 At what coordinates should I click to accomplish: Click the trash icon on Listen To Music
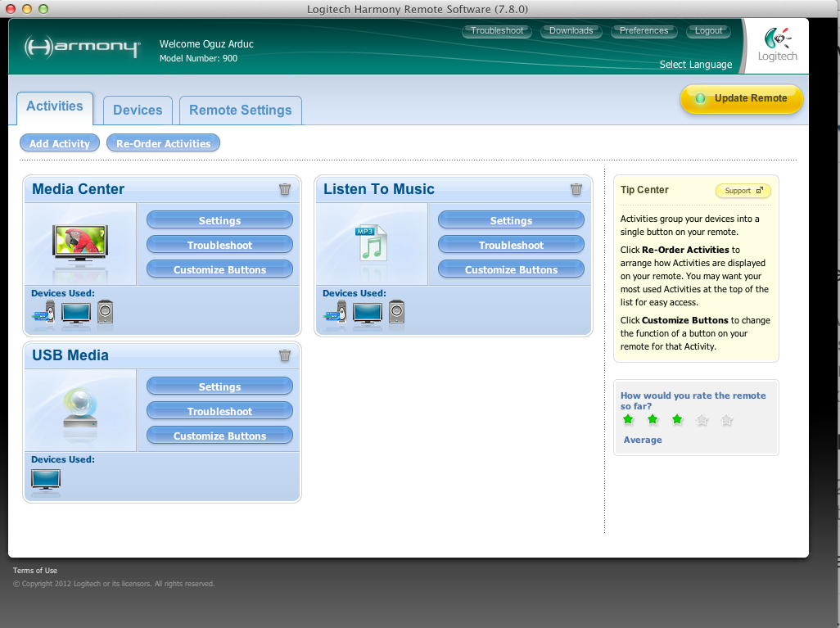[x=576, y=189]
